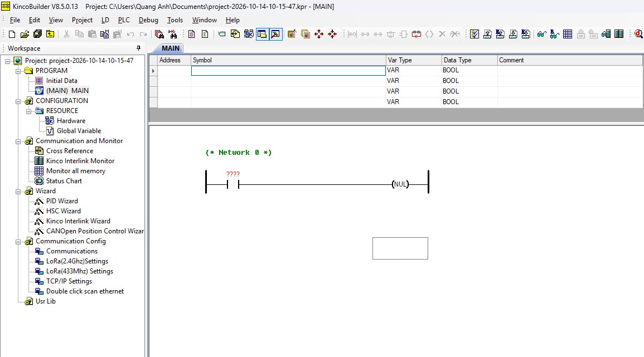Screen dimensions: 644x357
Task: Toggle the Workspace panel pin
Action: [x=138, y=48]
